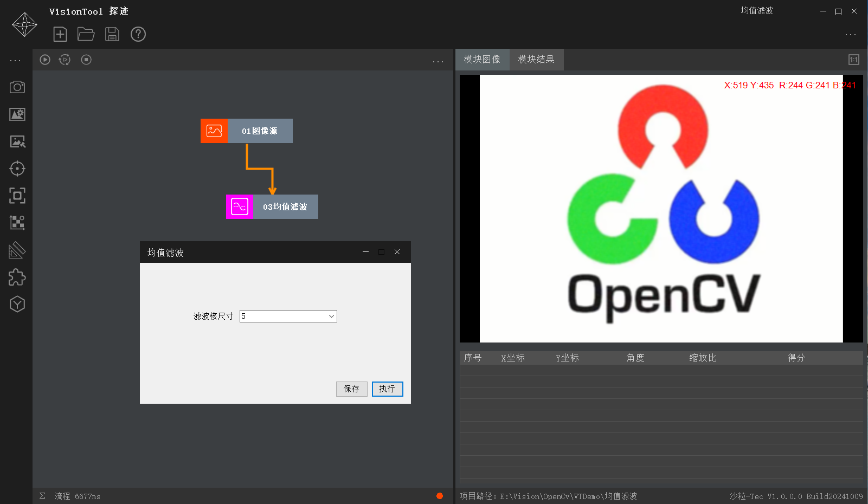Click the pixel coordinates RGB readout text
The width and height of the screenshot is (868, 504).
click(790, 85)
